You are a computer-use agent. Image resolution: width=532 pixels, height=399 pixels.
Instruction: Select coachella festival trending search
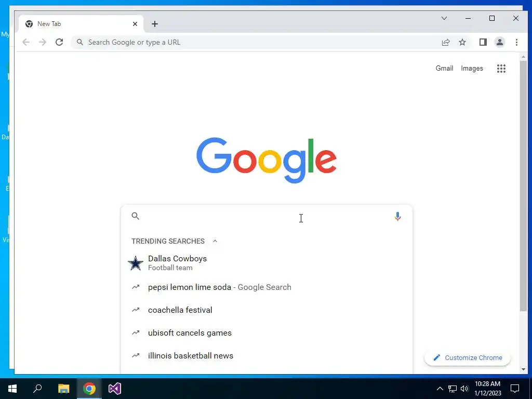pyautogui.click(x=267, y=310)
